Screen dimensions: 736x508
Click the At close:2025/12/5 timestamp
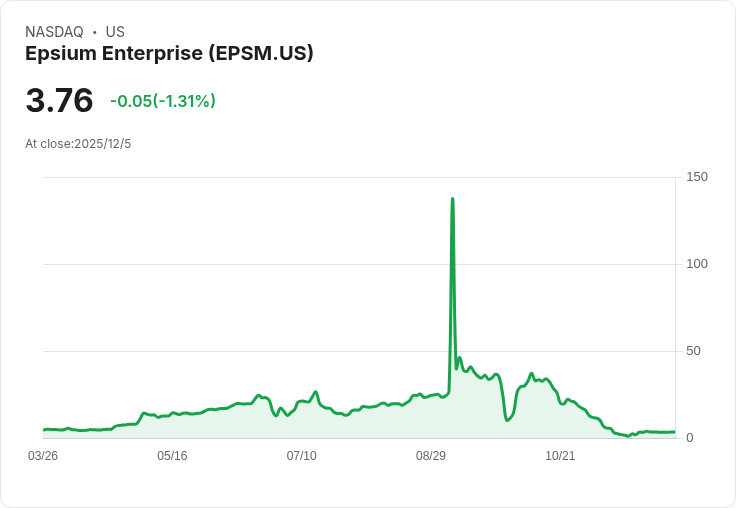pyautogui.click(x=78, y=144)
